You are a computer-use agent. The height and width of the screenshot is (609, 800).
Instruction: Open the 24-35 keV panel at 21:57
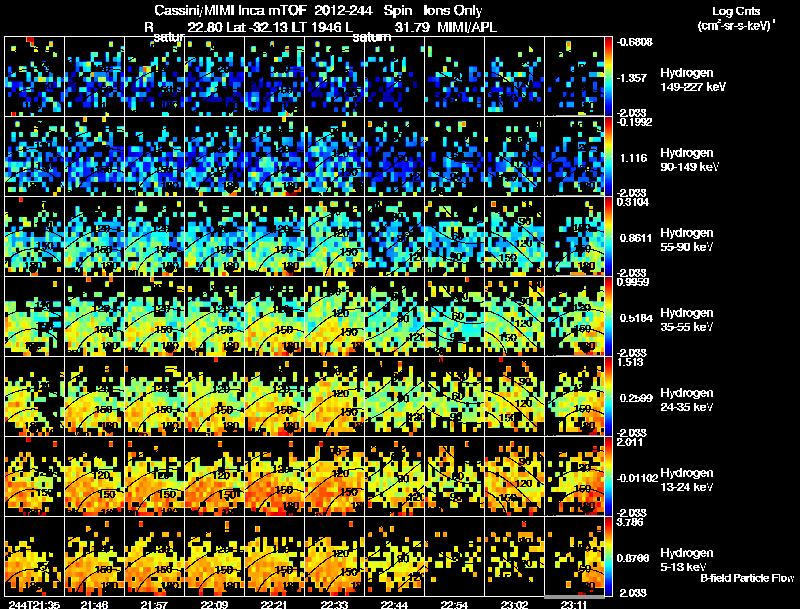[155, 396]
